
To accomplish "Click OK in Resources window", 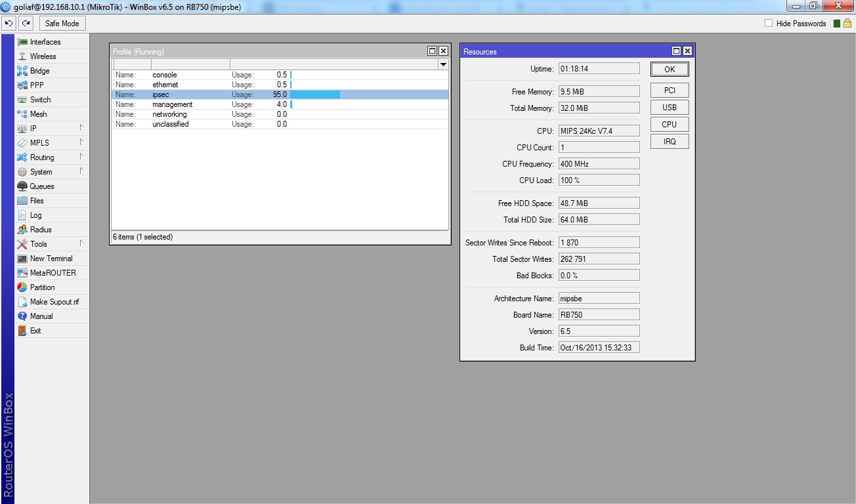I will [x=670, y=69].
